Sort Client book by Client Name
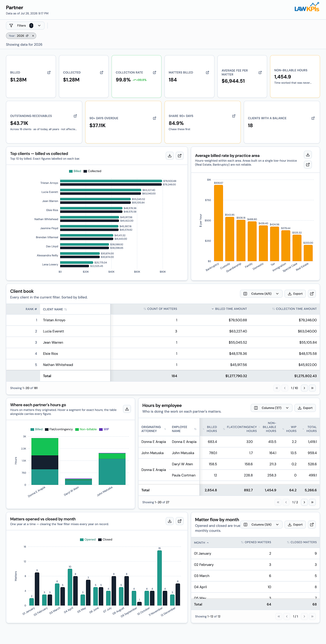This screenshot has height=644, width=326. click(x=55, y=309)
